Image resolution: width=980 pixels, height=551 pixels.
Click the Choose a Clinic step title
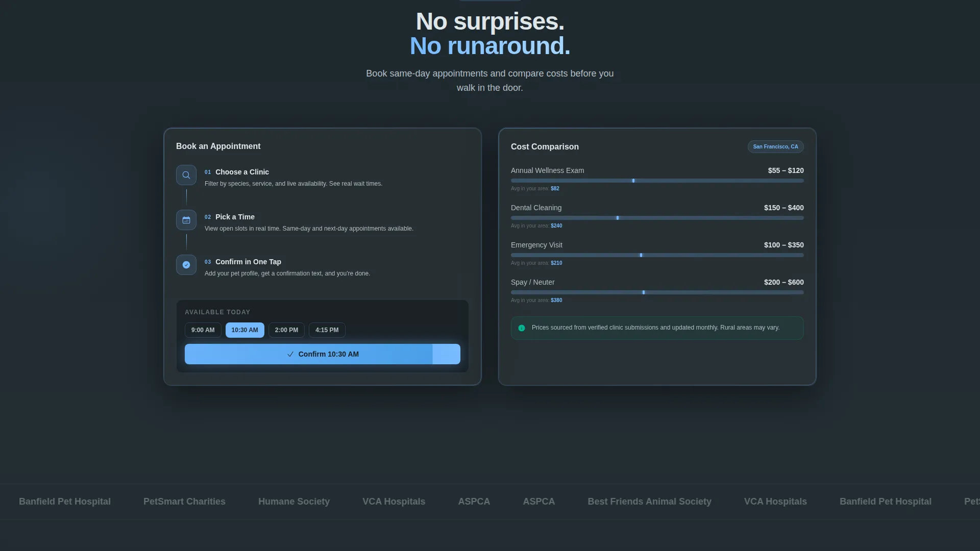(242, 172)
